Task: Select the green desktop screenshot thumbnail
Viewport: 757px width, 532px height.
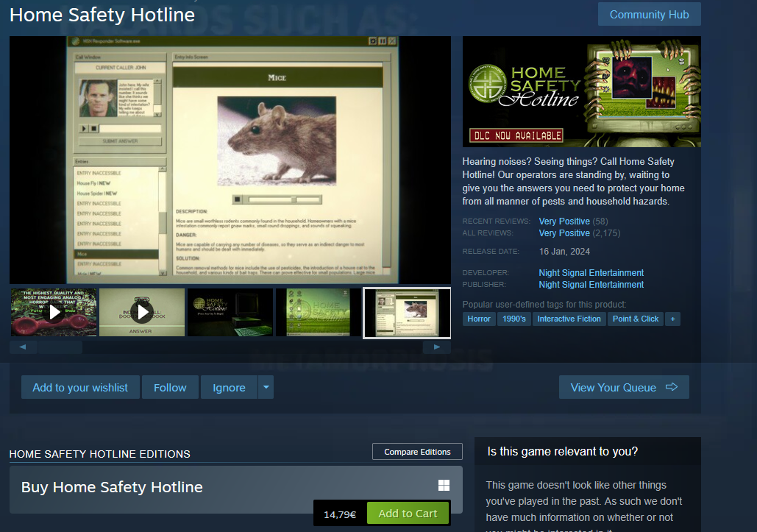Action: click(x=319, y=312)
